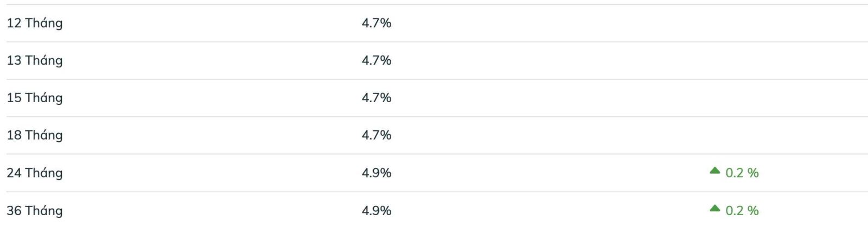868x226 pixels.
Task: Select the 36 Tháng term label
Action: click(x=35, y=210)
